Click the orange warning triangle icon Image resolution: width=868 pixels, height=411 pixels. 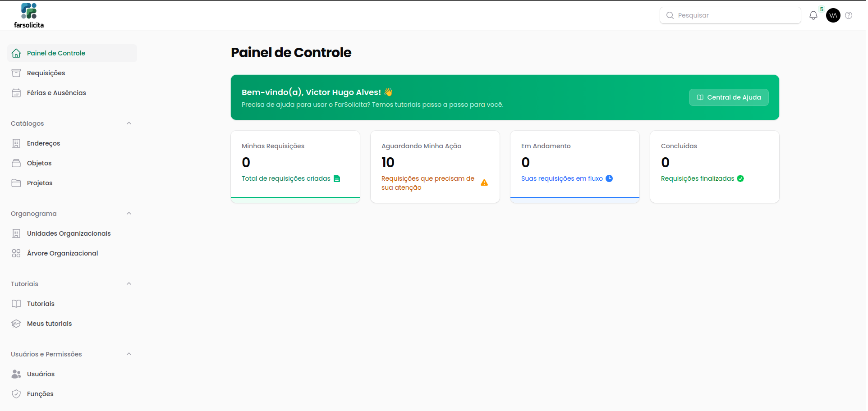coord(484,183)
